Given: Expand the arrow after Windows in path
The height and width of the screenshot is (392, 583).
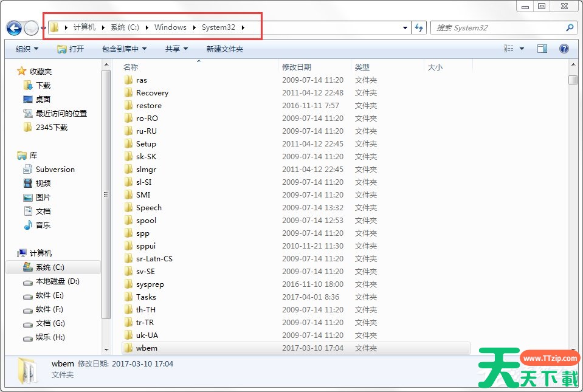Looking at the screenshot, I should (194, 27).
